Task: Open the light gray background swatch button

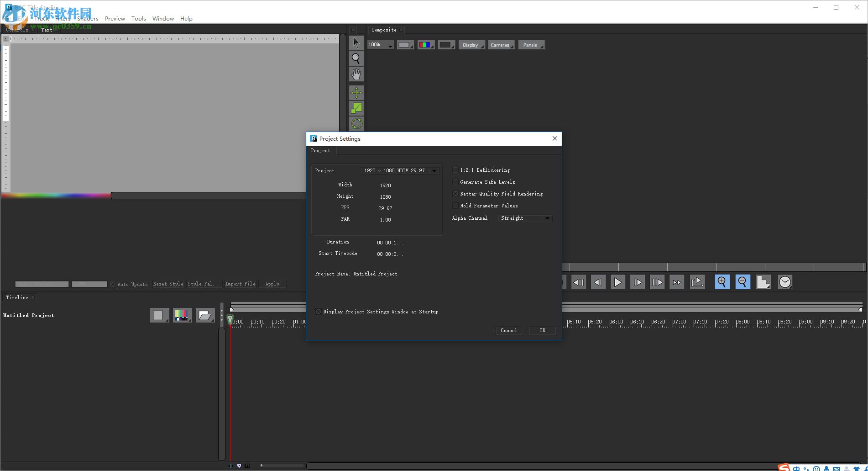Action: [405, 45]
